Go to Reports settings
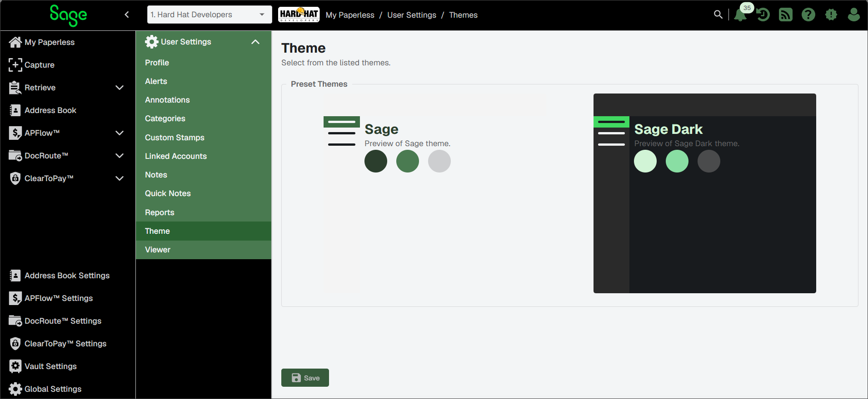This screenshot has width=868, height=399. pyautogui.click(x=204, y=212)
